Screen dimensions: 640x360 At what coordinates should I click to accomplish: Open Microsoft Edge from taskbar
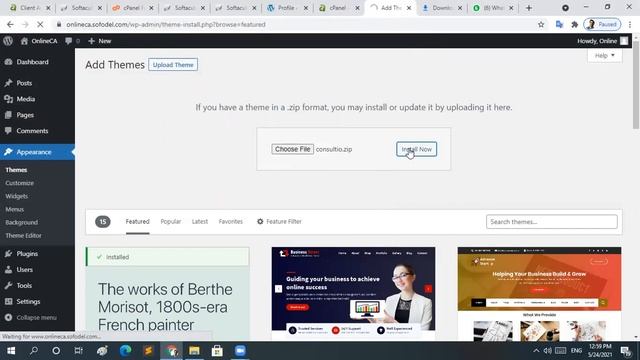(x=125, y=351)
